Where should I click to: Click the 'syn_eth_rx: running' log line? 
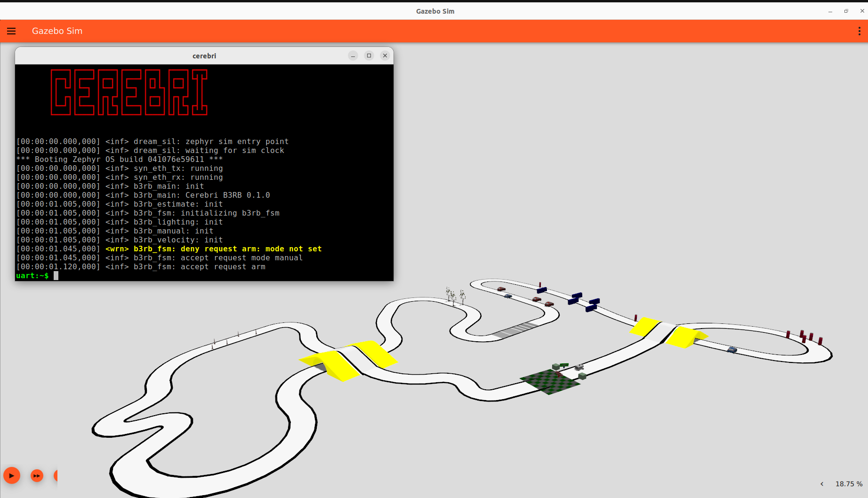click(x=120, y=177)
